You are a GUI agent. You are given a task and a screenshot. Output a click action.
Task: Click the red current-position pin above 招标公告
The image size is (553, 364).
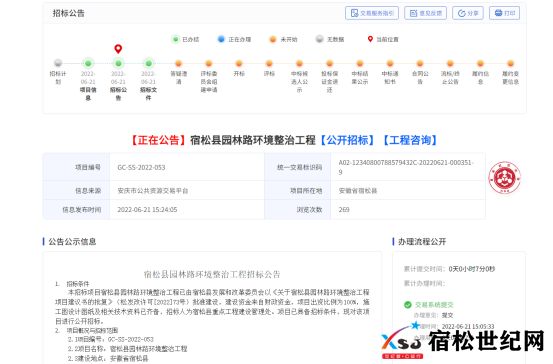pos(118,49)
